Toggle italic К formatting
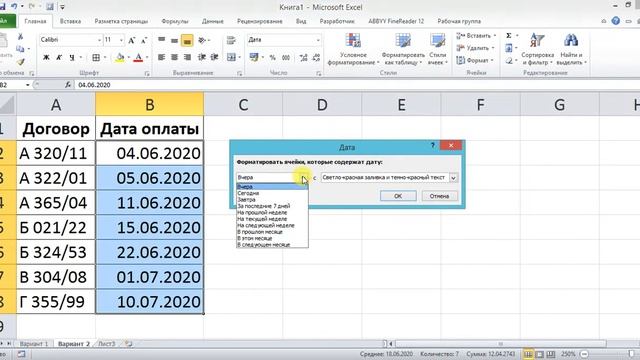This screenshot has height=360, width=640. click(59, 58)
